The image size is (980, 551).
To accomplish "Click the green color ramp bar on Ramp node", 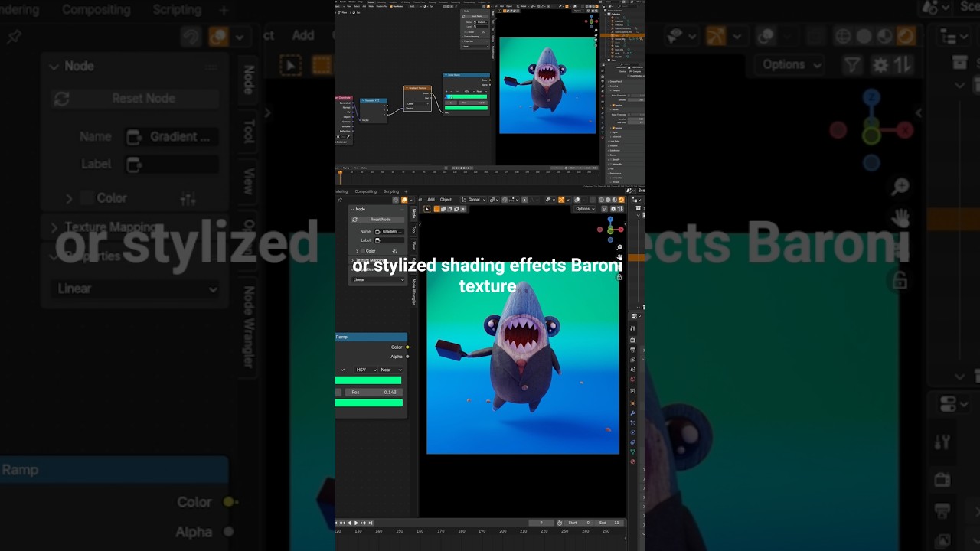I will pos(368,380).
